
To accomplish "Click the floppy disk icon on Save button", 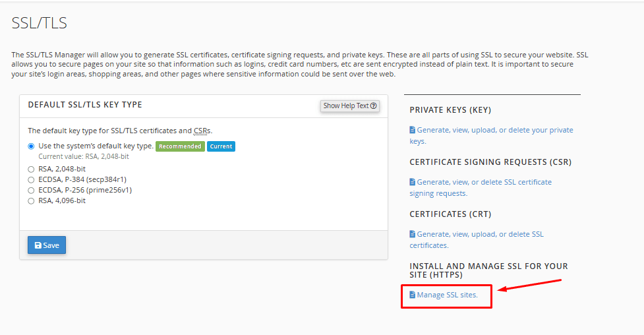I will click(x=38, y=245).
